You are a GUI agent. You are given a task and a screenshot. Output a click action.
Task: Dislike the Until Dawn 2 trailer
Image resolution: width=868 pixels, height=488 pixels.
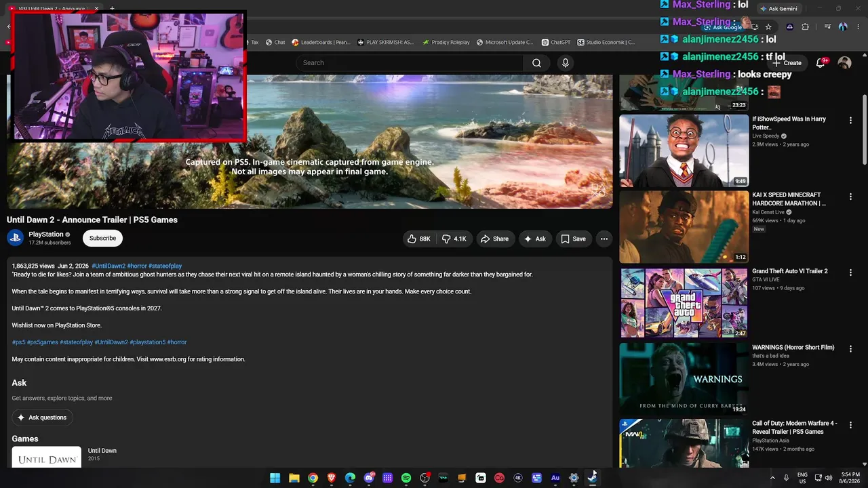click(454, 239)
